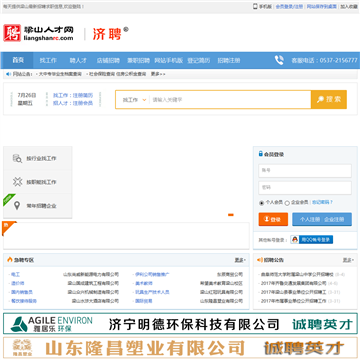Click the QQ penguin icon on the login button
The height and width of the screenshot is (360, 360).
tap(295, 239)
